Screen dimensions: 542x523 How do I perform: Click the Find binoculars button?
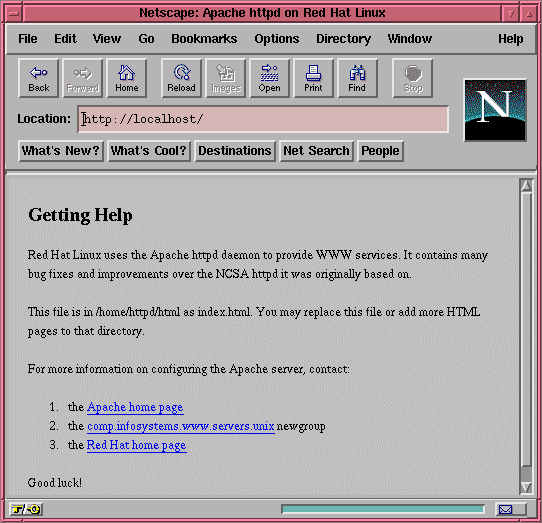point(357,78)
